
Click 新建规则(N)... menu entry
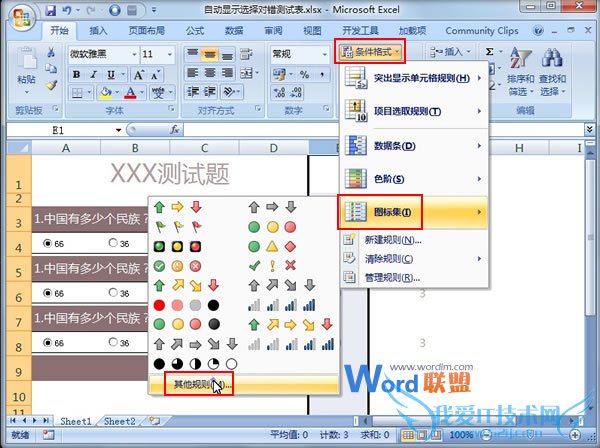tap(414, 240)
